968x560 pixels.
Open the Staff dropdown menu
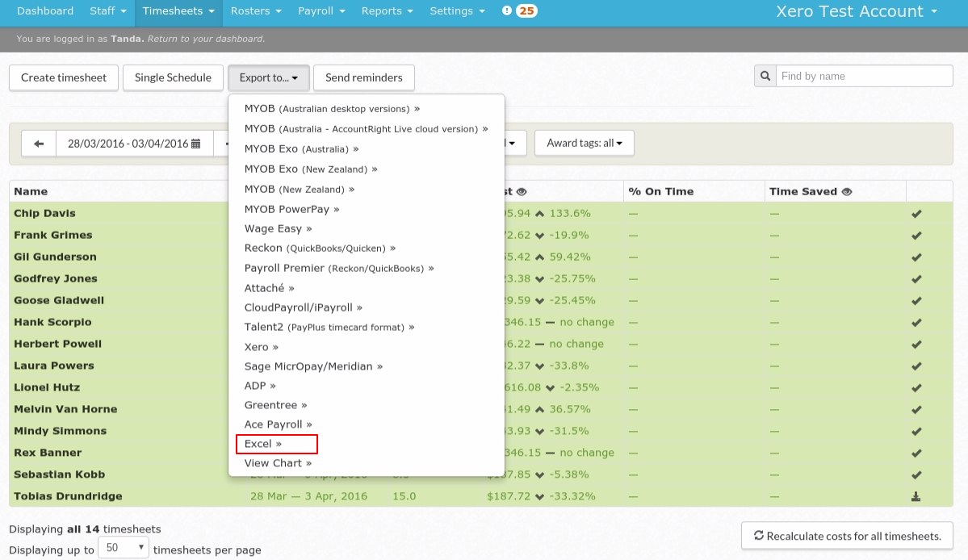coord(108,11)
